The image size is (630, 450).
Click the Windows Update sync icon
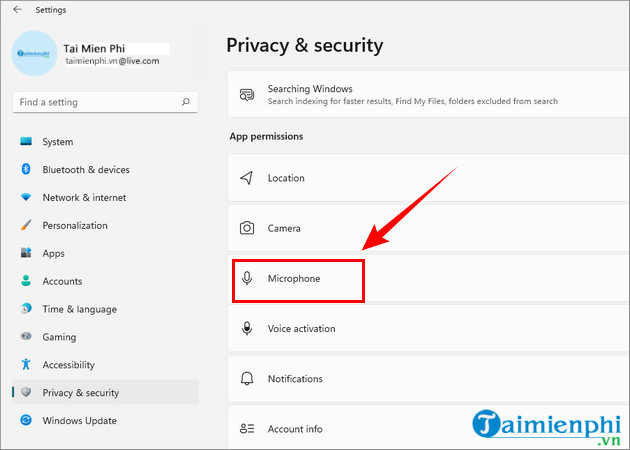(26, 420)
